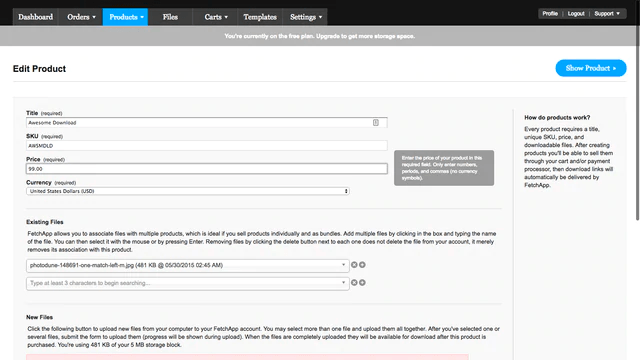
Task: Expand the Carts menu
Action: (216, 17)
